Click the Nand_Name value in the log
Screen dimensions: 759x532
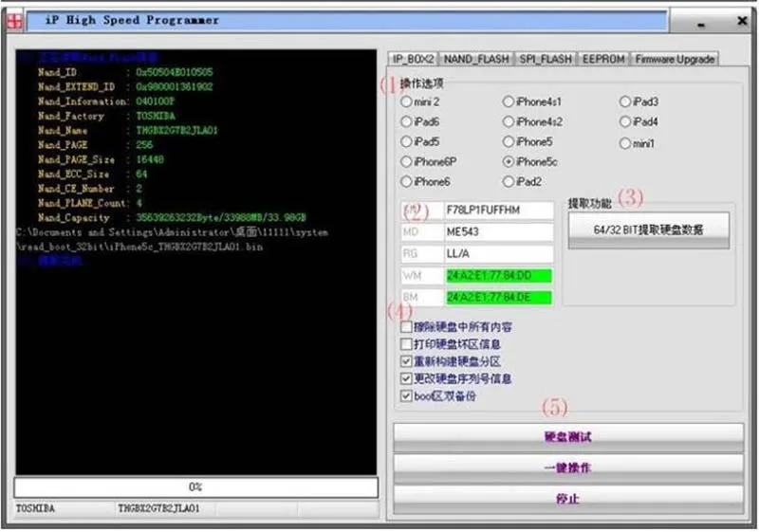[177, 131]
